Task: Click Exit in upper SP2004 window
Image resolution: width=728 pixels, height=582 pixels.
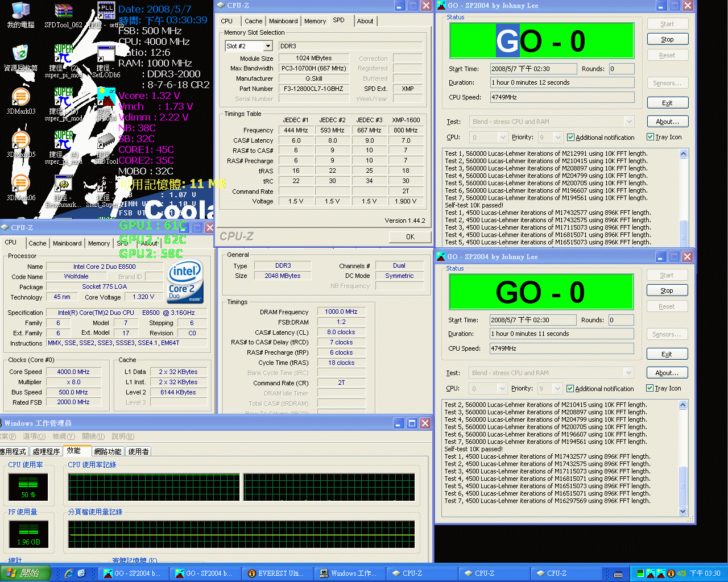Action: click(x=668, y=103)
